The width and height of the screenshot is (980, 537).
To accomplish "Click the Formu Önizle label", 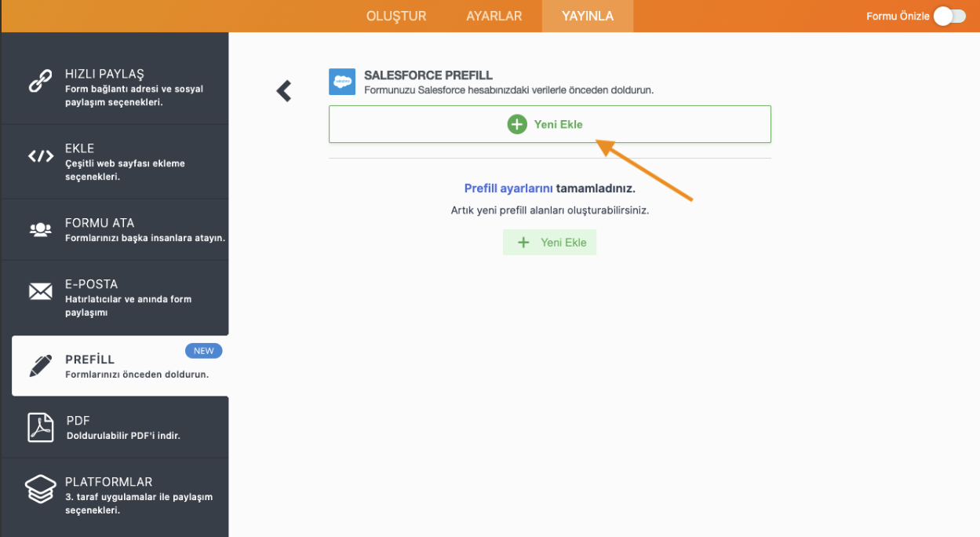I will click(898, 16).
